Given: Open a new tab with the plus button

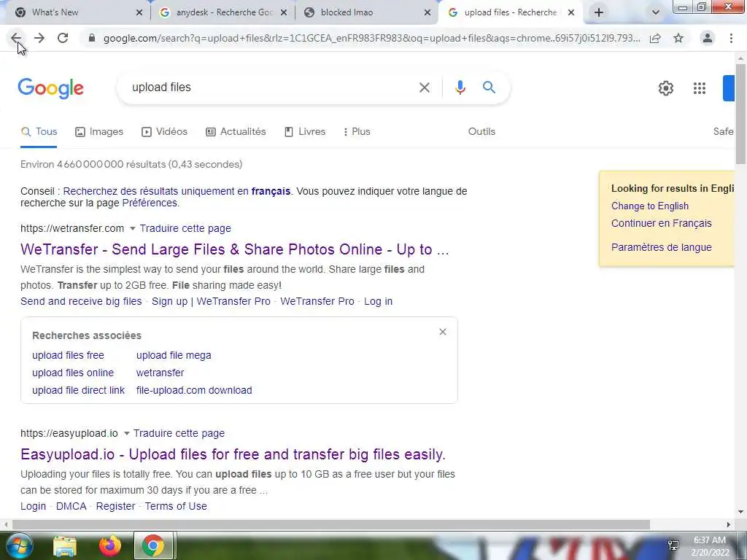Looking at the screenshot, I should pyautogui.click(x=599, y=12).
